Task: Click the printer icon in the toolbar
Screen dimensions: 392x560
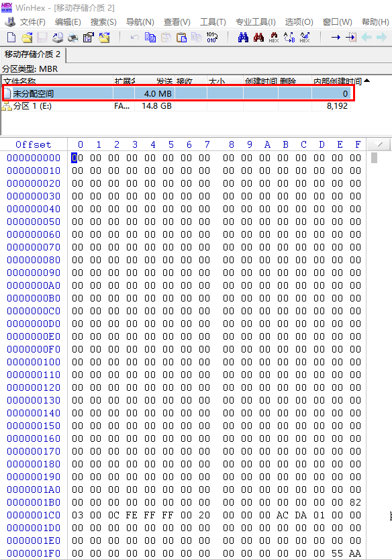Action: coord(73,37)
